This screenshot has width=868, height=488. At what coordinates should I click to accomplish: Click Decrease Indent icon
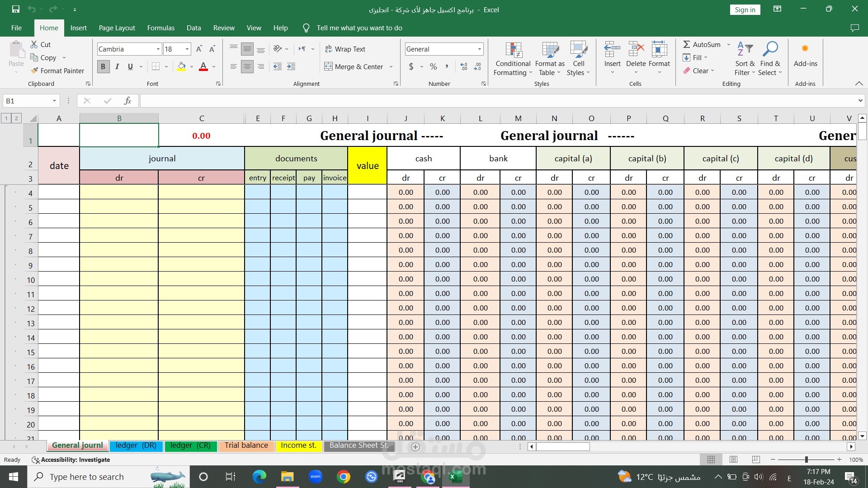278,66
